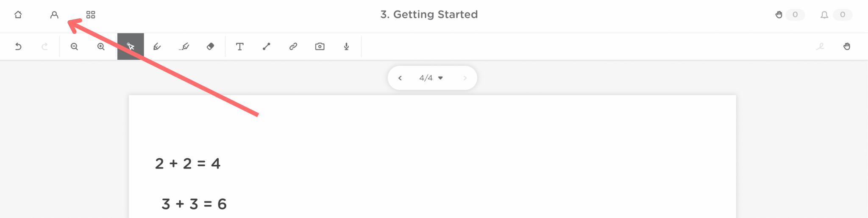Open the notifications bell counter
The image size is (868, 218).
[824, 15]
